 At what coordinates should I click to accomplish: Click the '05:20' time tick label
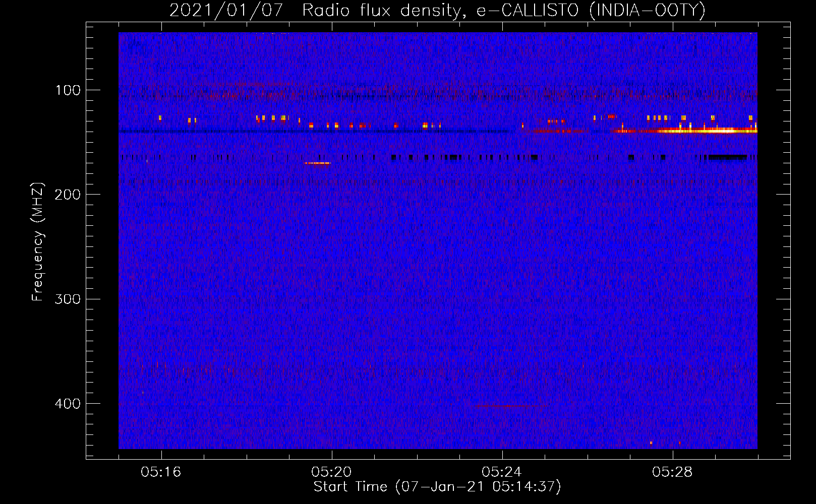331,472
